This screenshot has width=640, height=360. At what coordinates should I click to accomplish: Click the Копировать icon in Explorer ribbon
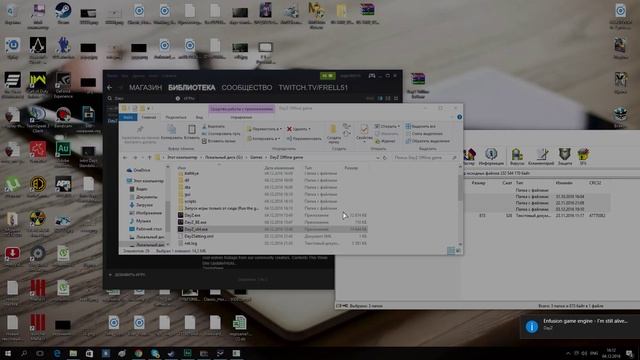click(x=172, y=133)
